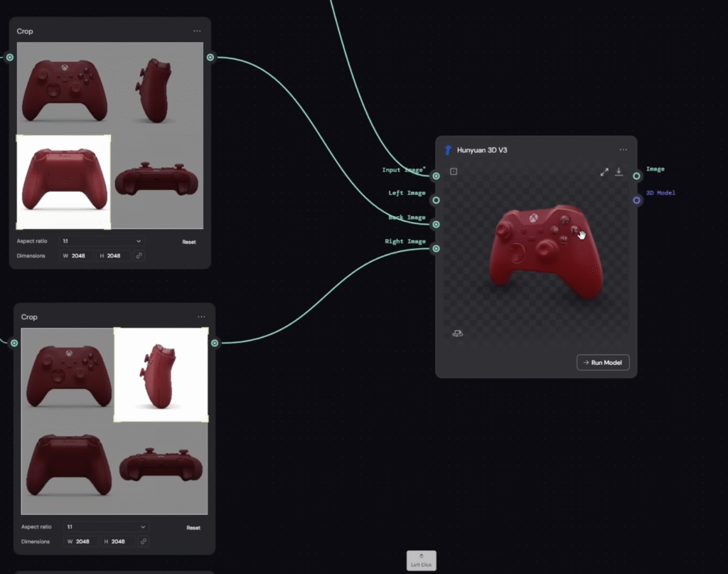
Task: Click the Image output port on Hunyuan node
Action: tap(636, 176)
